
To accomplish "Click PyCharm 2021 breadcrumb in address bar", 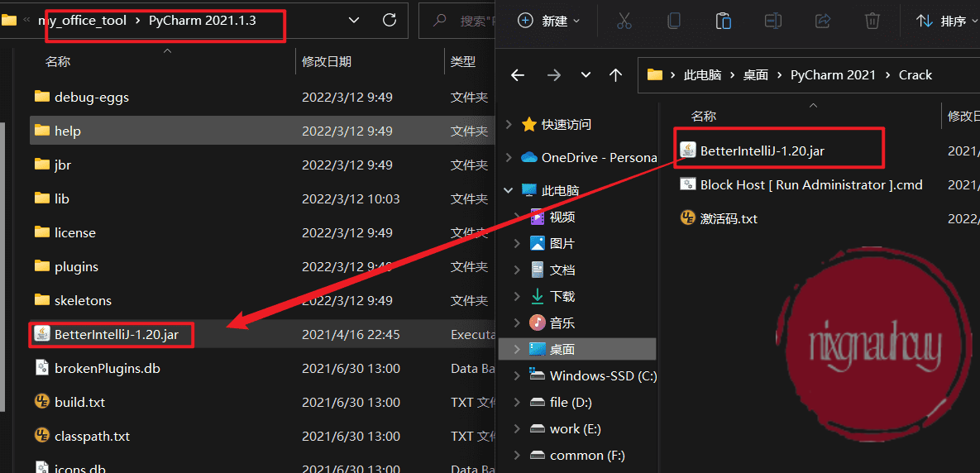I will [x=833, y=75].
